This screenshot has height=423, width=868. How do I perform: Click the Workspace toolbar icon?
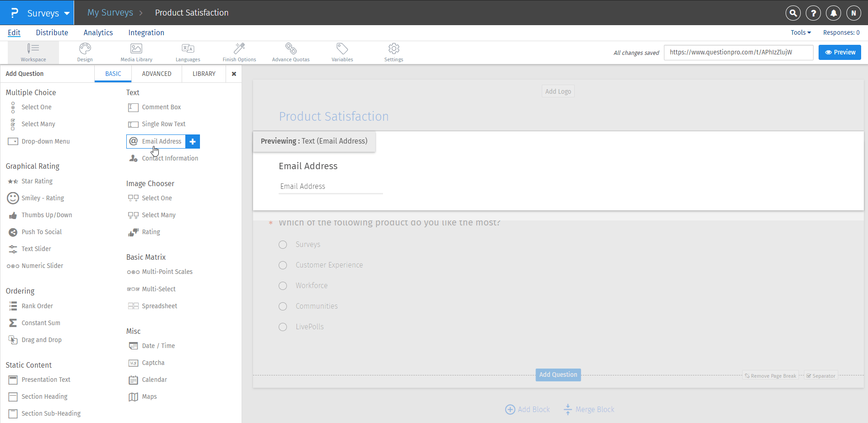point(33,52)
